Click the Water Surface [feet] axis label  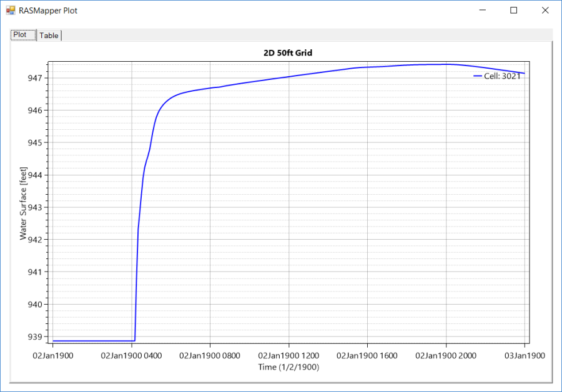click(x=22, y=201)
